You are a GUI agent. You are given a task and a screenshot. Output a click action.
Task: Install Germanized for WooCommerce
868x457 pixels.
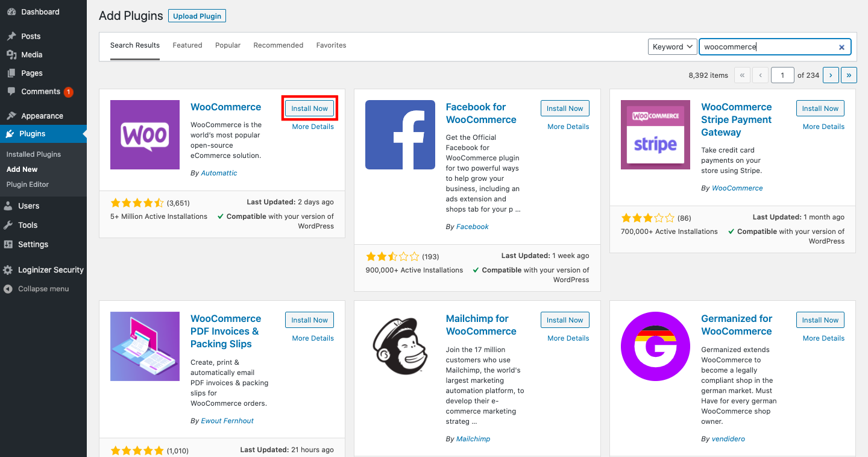click(x=820, y=320)
